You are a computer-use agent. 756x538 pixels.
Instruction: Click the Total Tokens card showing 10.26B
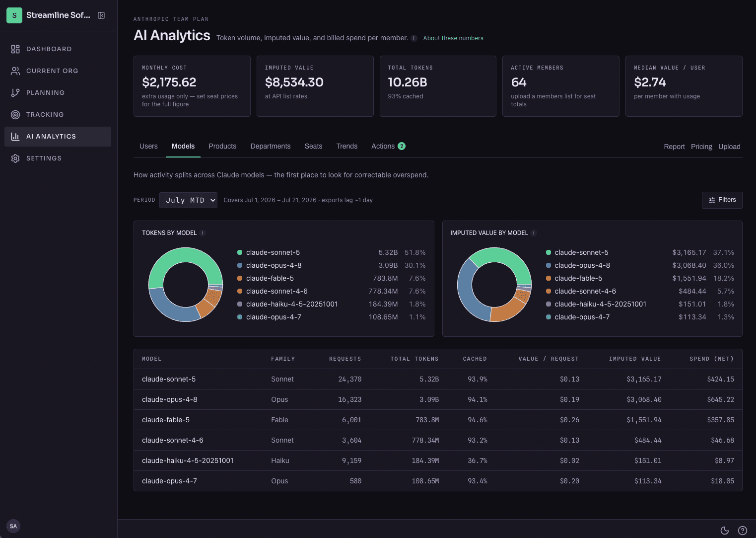tap(438, 86)
